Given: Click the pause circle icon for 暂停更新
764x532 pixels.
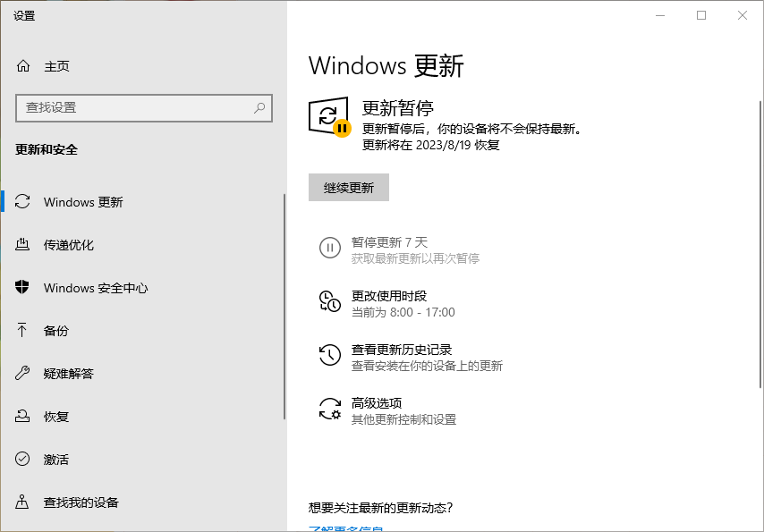Looking at the screenshot, I should pyautogui.click(x=330, y=248).
